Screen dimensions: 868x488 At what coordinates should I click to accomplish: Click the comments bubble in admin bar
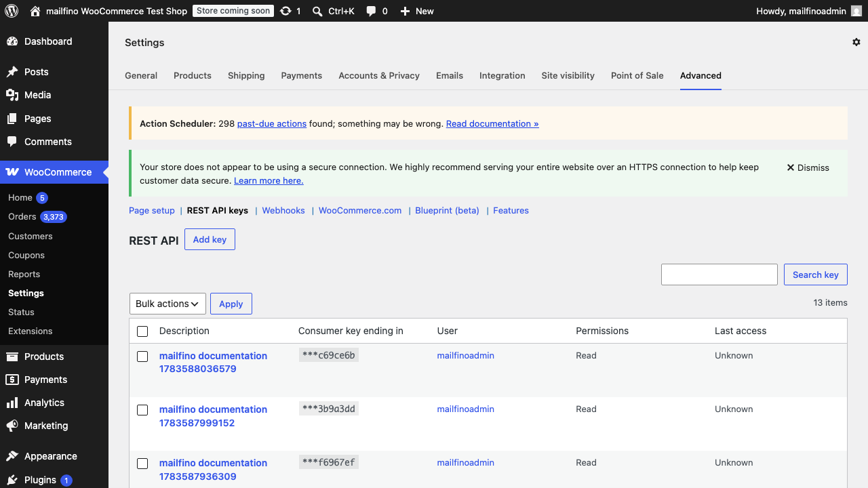coord(371,12)
